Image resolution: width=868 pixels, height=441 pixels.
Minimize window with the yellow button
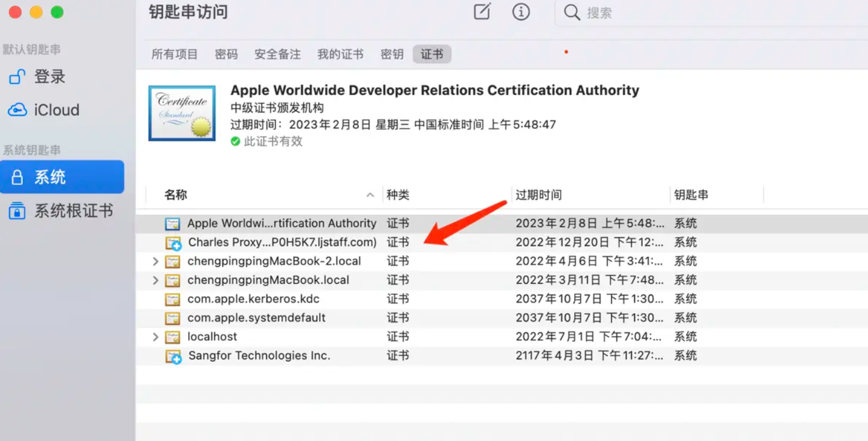point(36,12)
